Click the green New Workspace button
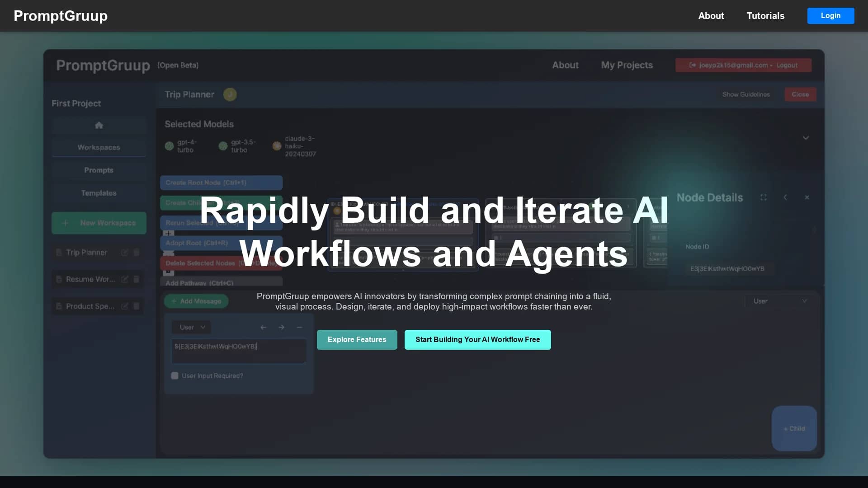 point(99,223)
